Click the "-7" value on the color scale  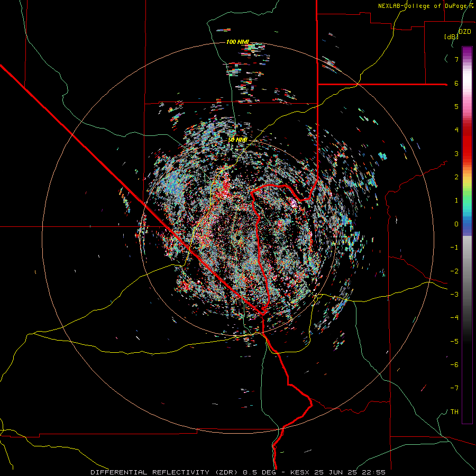454,388
